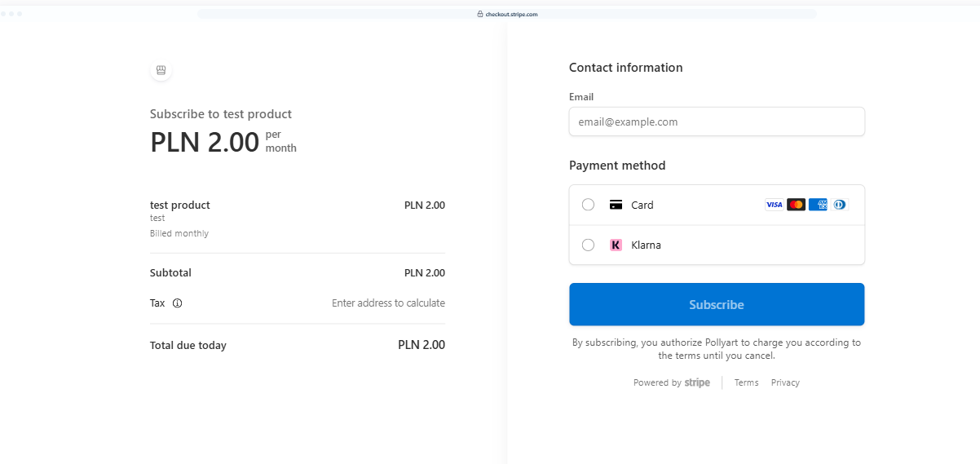The height and width of the screenshot is (464, 980).
Task: Click the Powered by Stripe logo
Action: click(696, 382)
